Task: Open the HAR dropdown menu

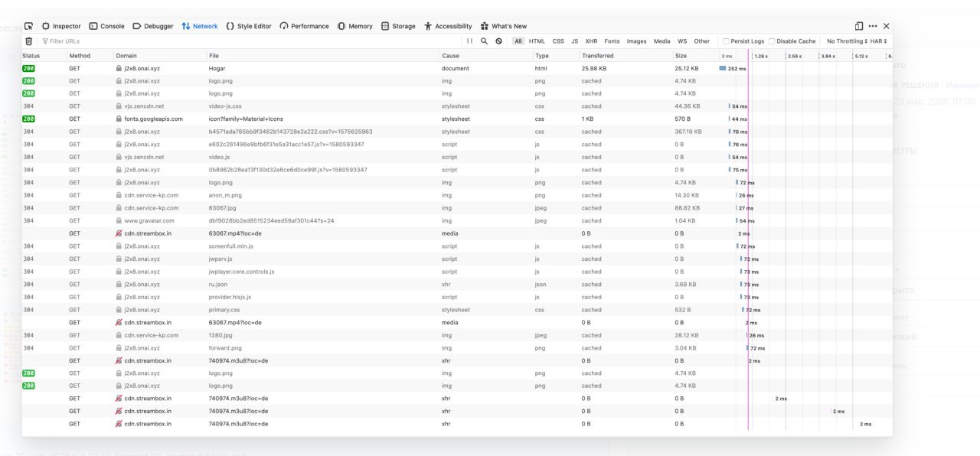Action: (879, 41)
